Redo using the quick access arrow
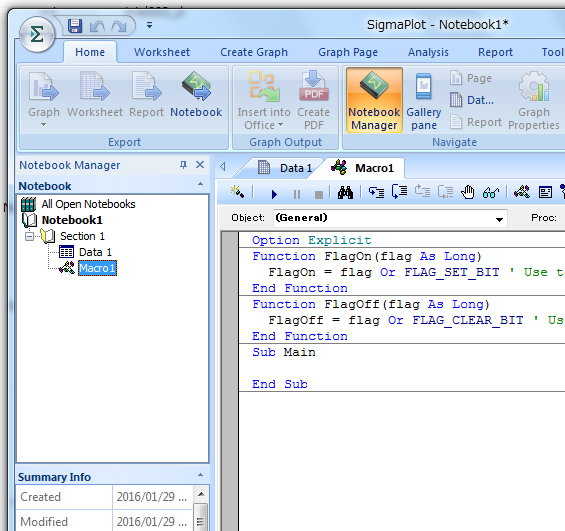Image resolution: width=565 pixels, height=531 pixels. (119, 26)
